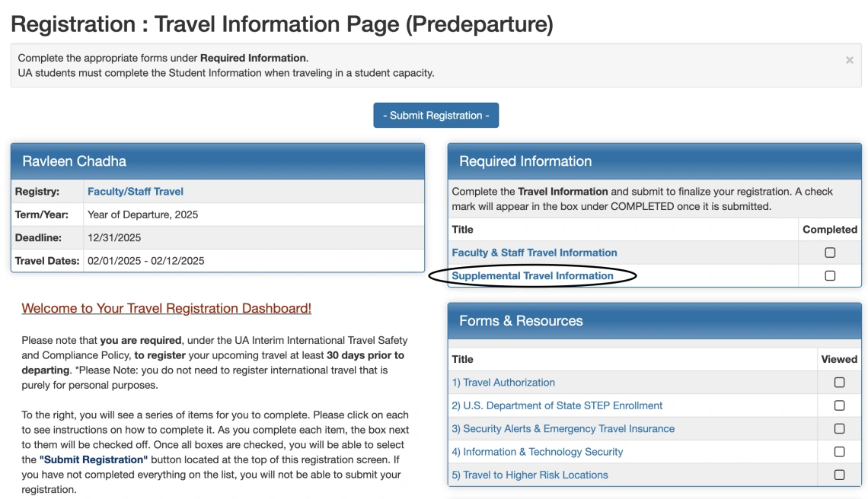Toggle Completed checkbox for Supplemental Travel Information
The height and width of the screenshot is (499, 868).
(x=830, y=275)
